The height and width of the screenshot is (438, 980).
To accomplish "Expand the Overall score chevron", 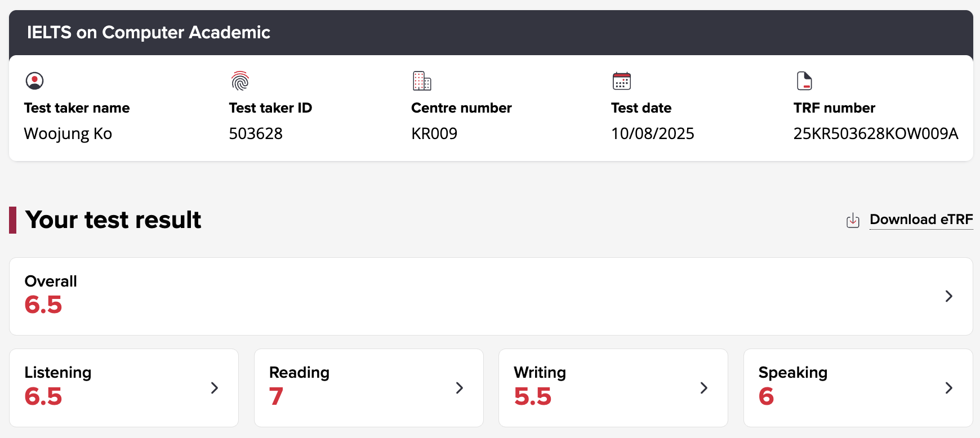I will pos(949,296).
